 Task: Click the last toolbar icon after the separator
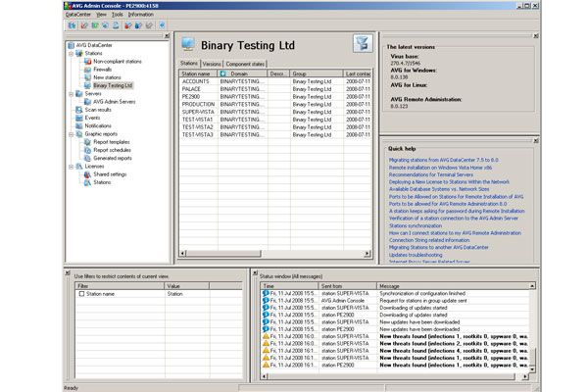point(162,25)
